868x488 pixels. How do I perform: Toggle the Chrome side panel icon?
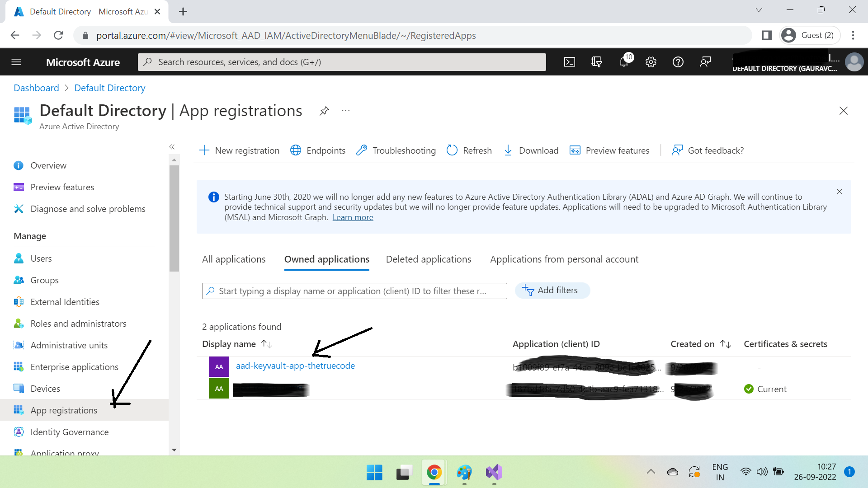click(x=767, y=35)
